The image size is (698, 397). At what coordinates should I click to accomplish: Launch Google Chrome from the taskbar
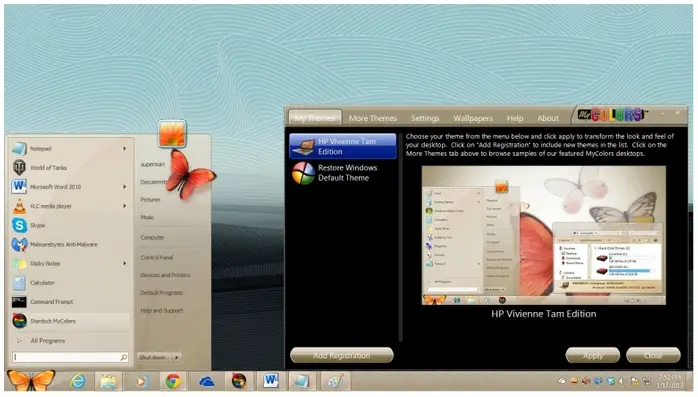coord(173,381)
